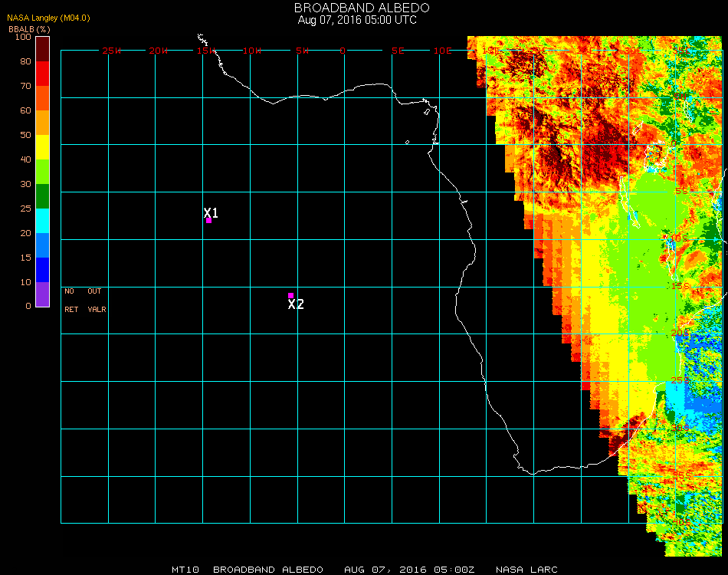Click the magenta X2 marker square

290,295
